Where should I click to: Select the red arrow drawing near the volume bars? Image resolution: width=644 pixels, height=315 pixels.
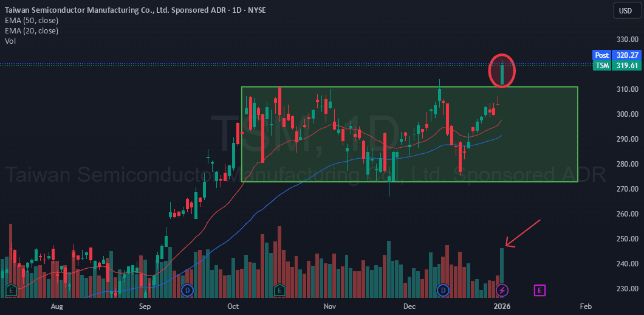click(x=524, y=234)
